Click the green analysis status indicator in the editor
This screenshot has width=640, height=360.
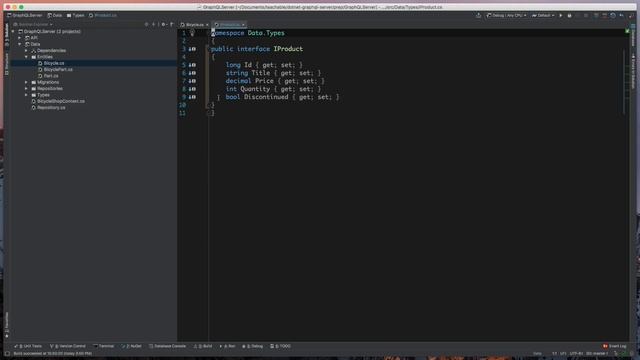pos(627,31)
